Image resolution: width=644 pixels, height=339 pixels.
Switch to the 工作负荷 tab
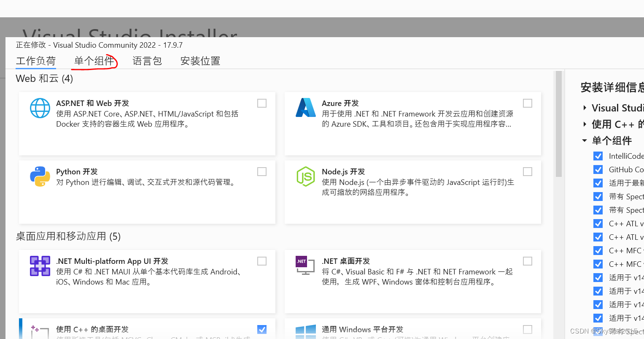(36, 61)
